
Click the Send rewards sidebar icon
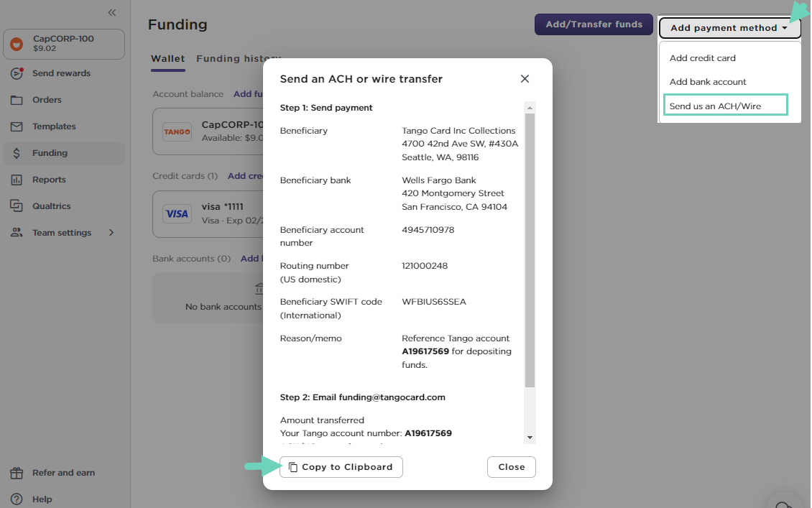pyautogui.click(x=17, y=73)
